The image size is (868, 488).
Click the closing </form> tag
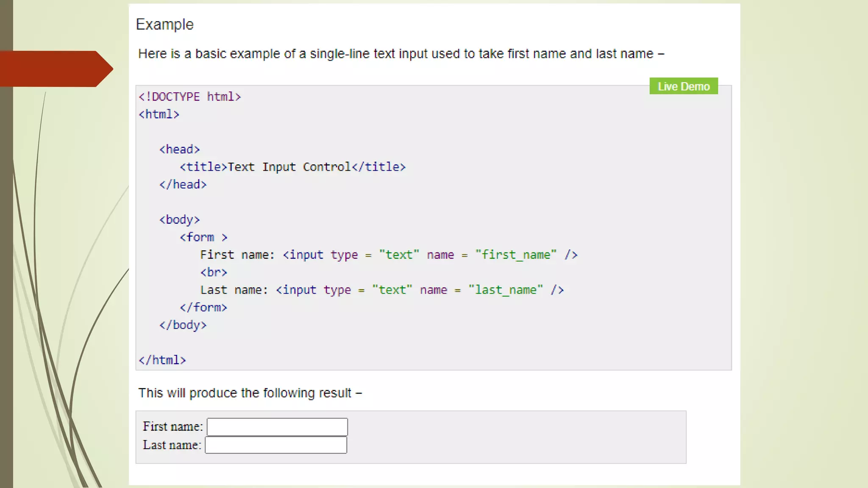coord(203,308)
